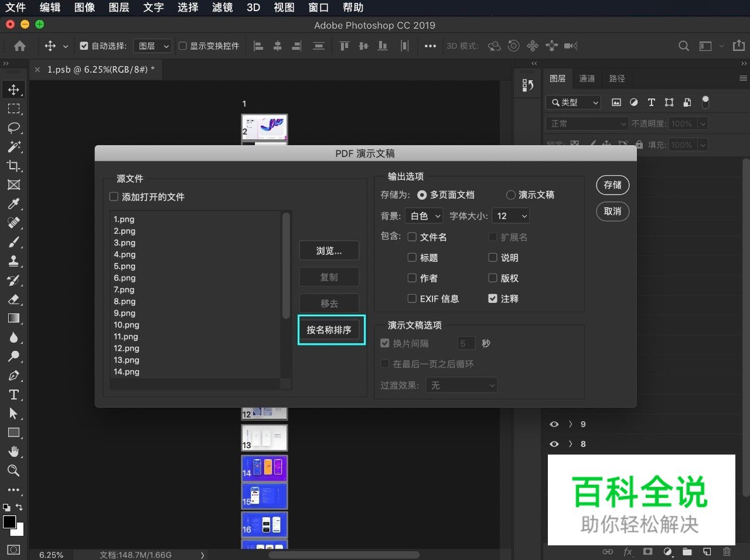This screenshot has width=750, height=560.
Task: Open the 过渡效果 dropdown
Action: coord(461,385)
